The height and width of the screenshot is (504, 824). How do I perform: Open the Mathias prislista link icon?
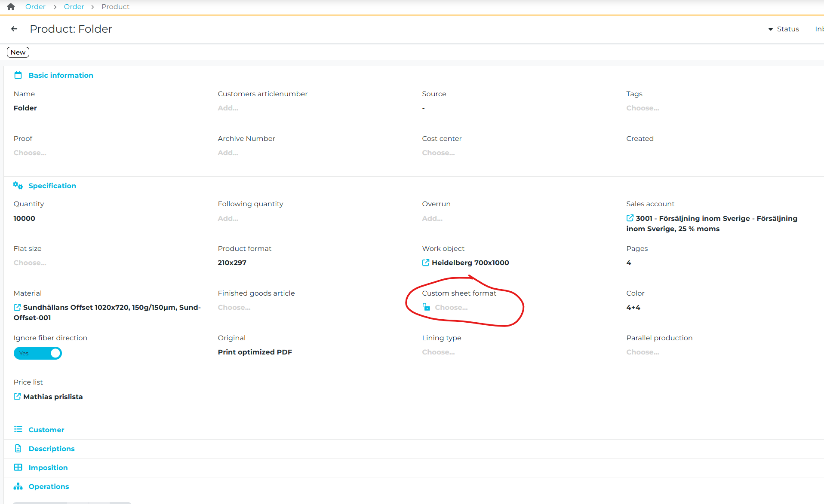click(17, 397)
